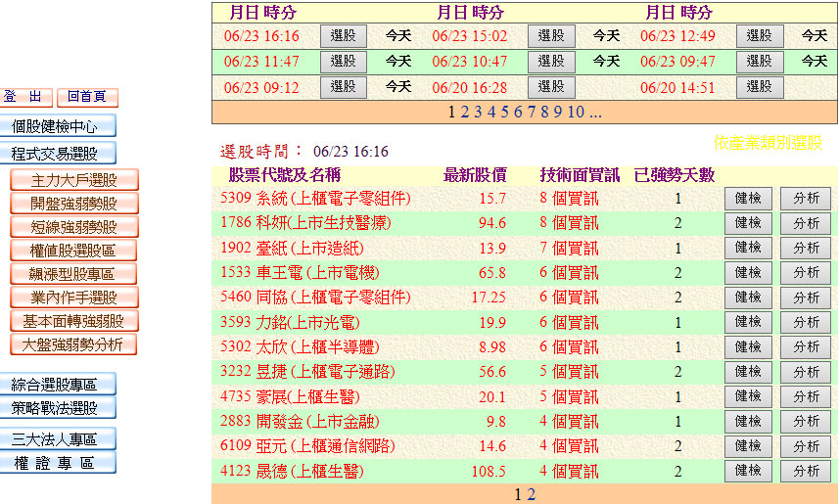Click 健檢 for 5460 同協
The height and width of the screenshot is (504, 839).
(748, 298)
